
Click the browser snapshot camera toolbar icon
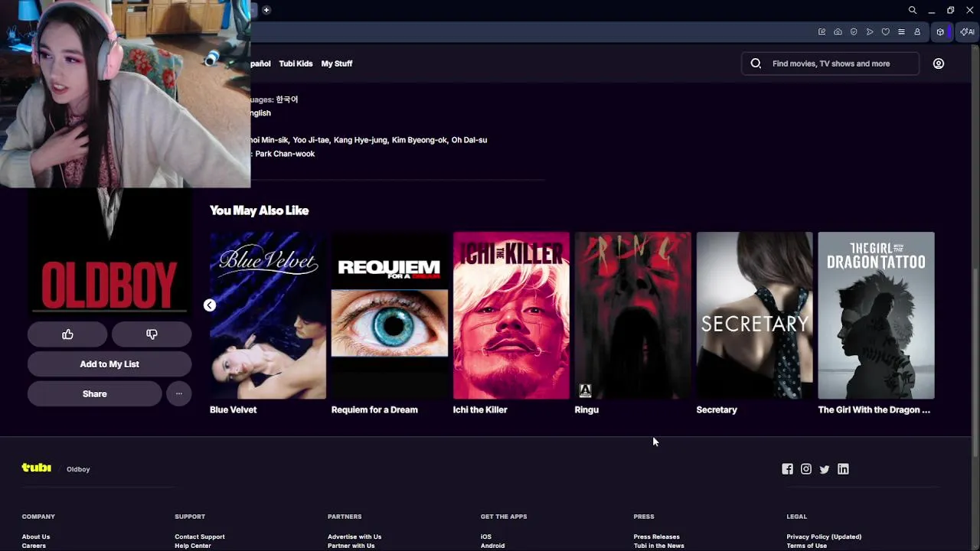pos(838,32)
